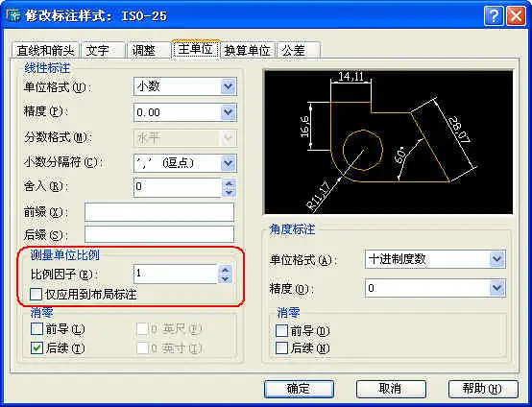
Task: Uncheck linear 后续(T) zero suppression checkbox
Action: coord(36,348)
